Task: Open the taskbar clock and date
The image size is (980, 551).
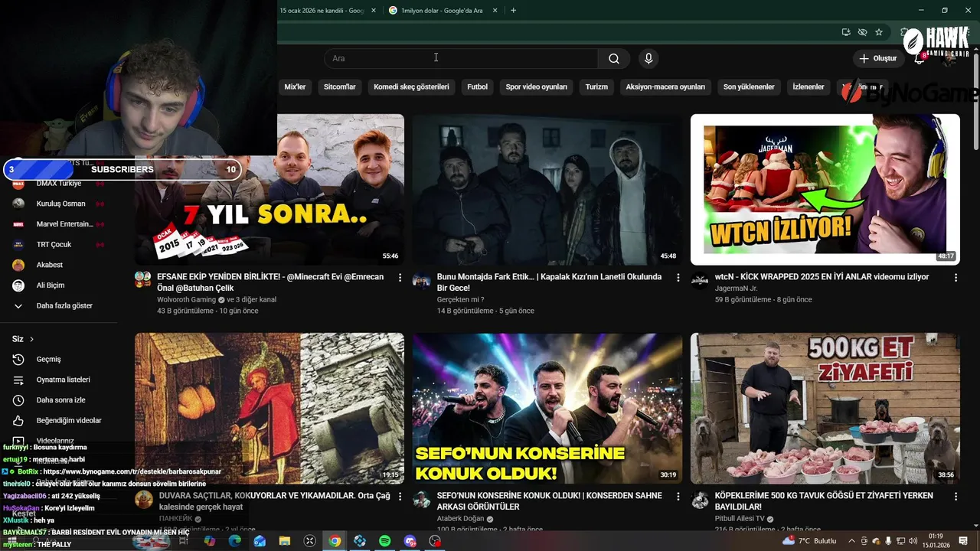Action: point(938,540)
